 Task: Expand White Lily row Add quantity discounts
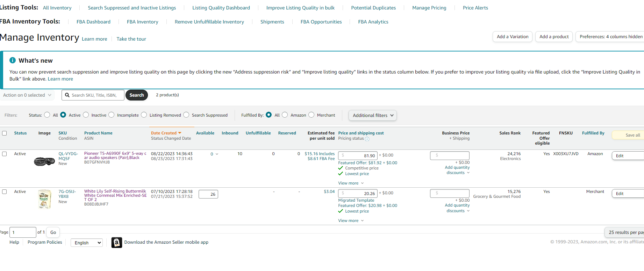point(457,208)
